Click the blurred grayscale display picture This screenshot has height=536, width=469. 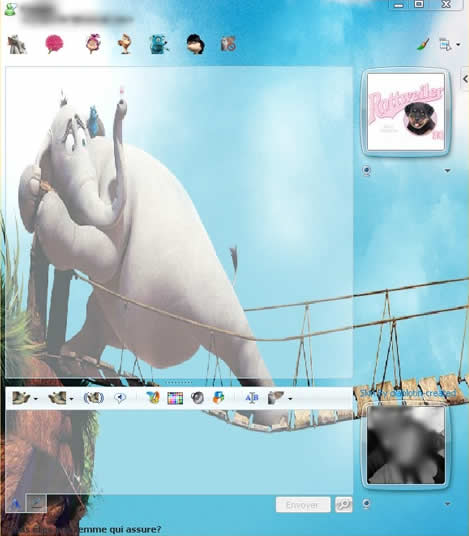406,445
